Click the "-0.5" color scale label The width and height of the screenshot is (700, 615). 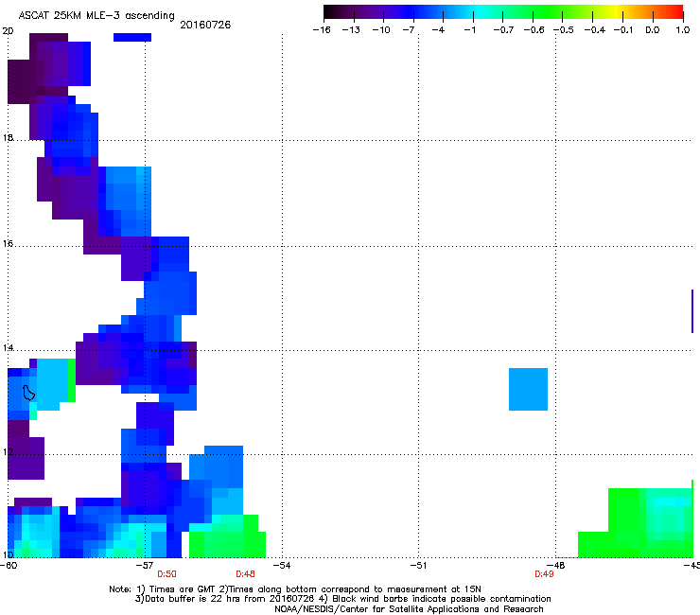564,30
